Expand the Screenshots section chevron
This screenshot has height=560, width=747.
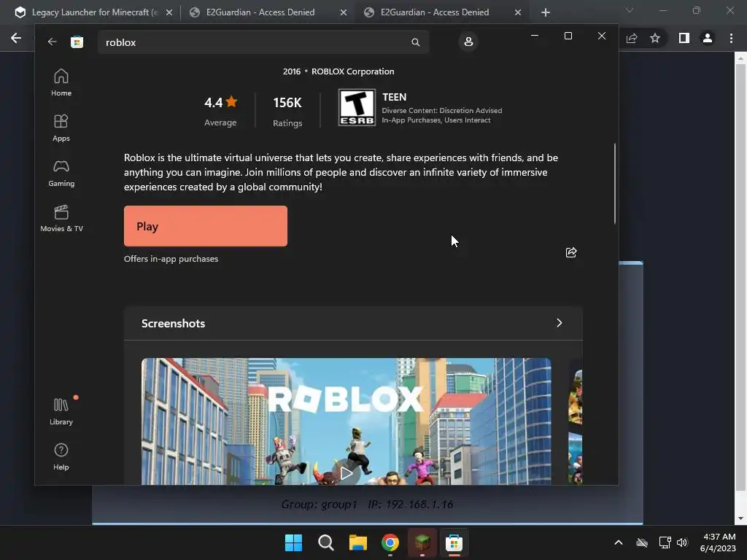pos(560,323)
